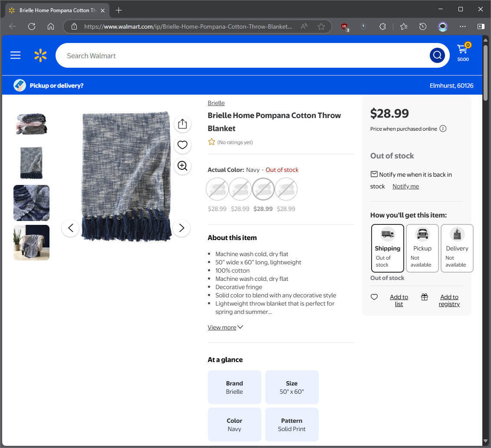The width and height of the screenshot is (491, 448).
Task: Select the second color swatch option
Action: 240,189
